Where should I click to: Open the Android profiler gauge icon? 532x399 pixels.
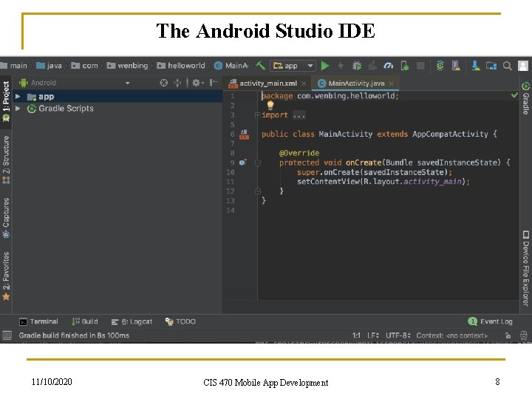pyautogui.click(x=388, y=66)
